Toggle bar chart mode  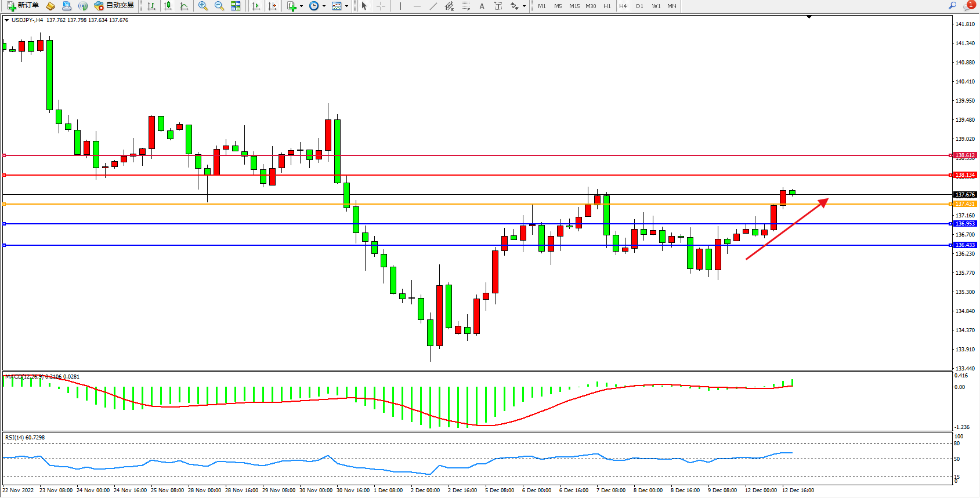(x=151, y=6)
